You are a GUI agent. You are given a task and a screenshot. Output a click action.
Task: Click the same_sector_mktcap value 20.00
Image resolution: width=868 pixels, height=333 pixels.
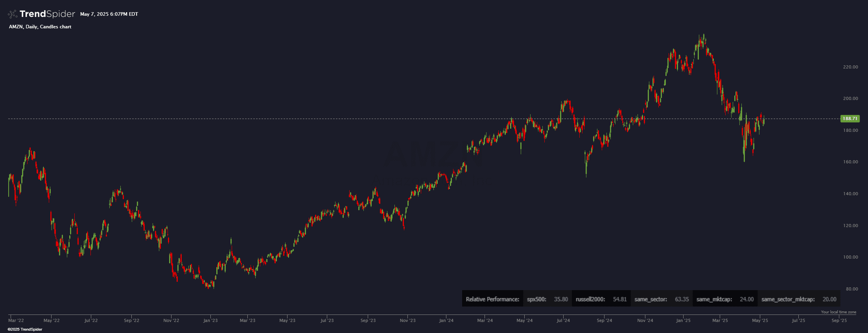pos(829,299)
